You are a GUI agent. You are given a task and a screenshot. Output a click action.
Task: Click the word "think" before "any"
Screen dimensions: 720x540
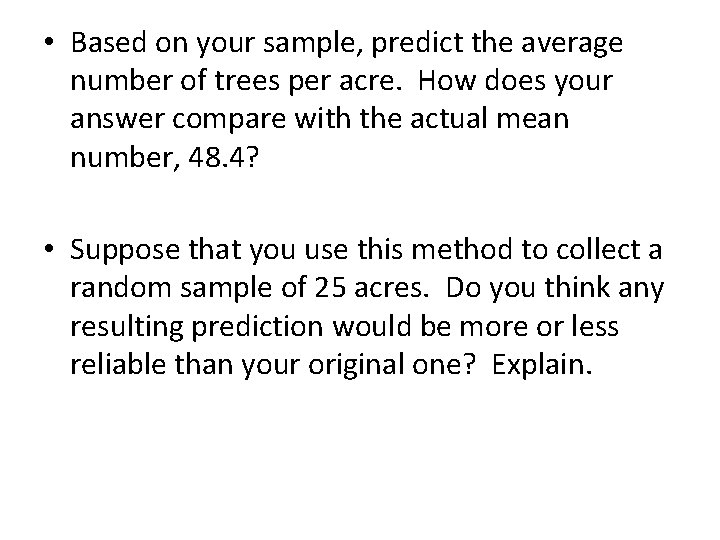click(577, 288)
